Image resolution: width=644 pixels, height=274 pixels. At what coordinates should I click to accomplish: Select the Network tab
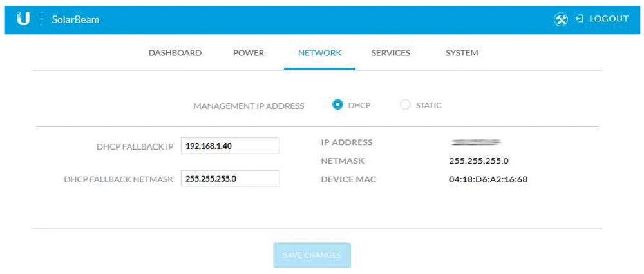coord(319,53)
